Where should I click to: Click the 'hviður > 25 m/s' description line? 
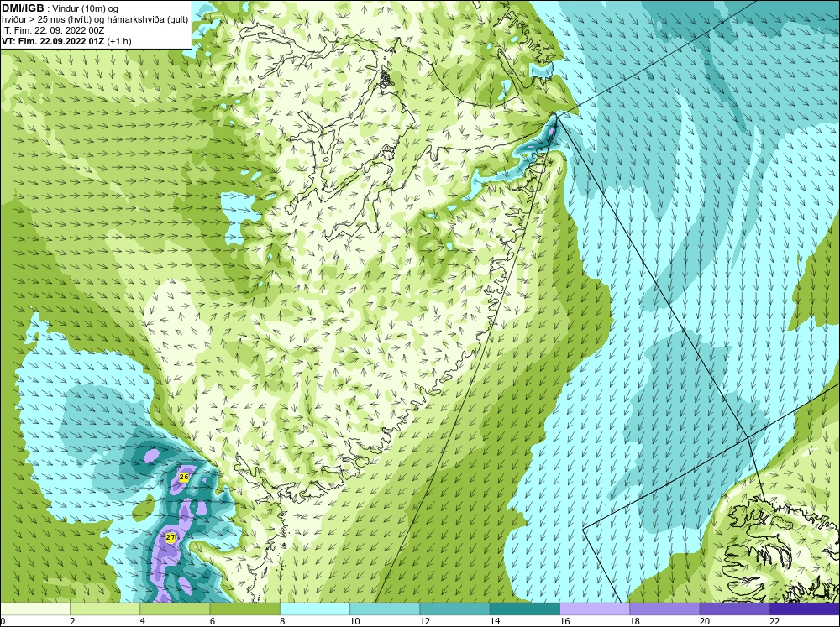[95, 20]
